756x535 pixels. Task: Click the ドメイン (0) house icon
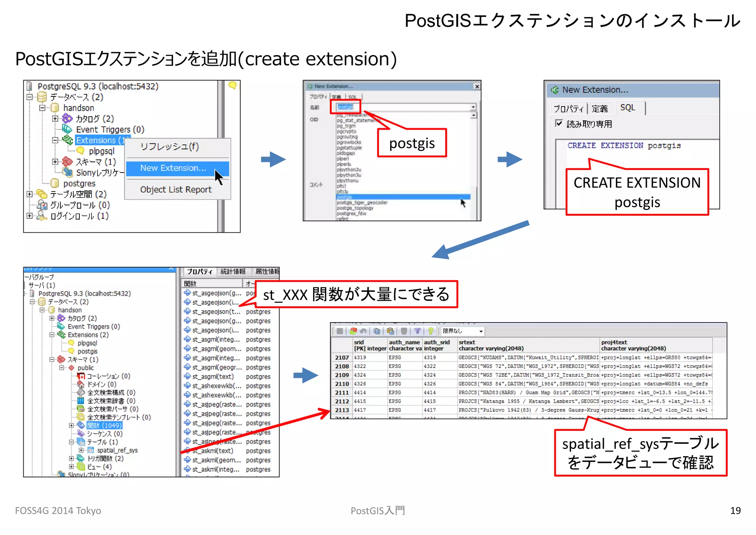click(81, 384)
